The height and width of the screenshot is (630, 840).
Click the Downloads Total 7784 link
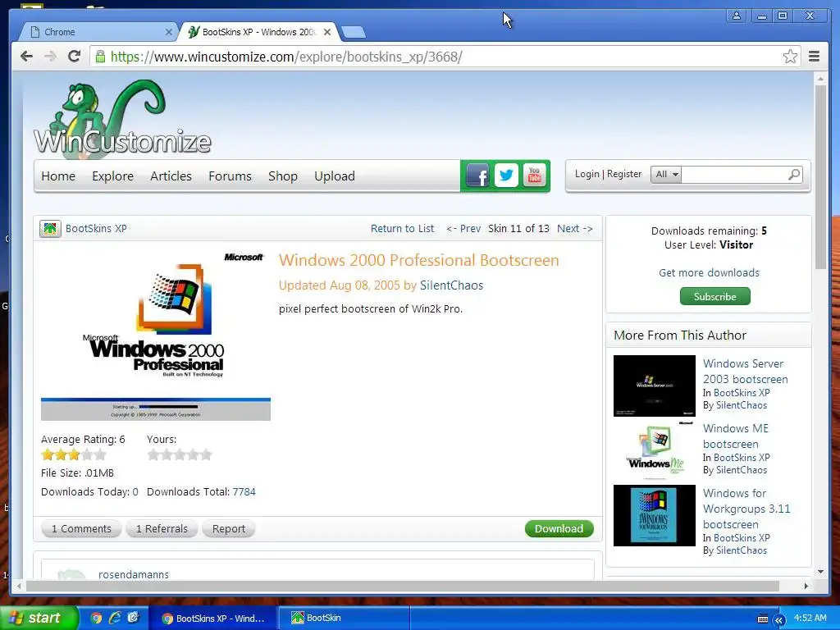tap(244, 492)
